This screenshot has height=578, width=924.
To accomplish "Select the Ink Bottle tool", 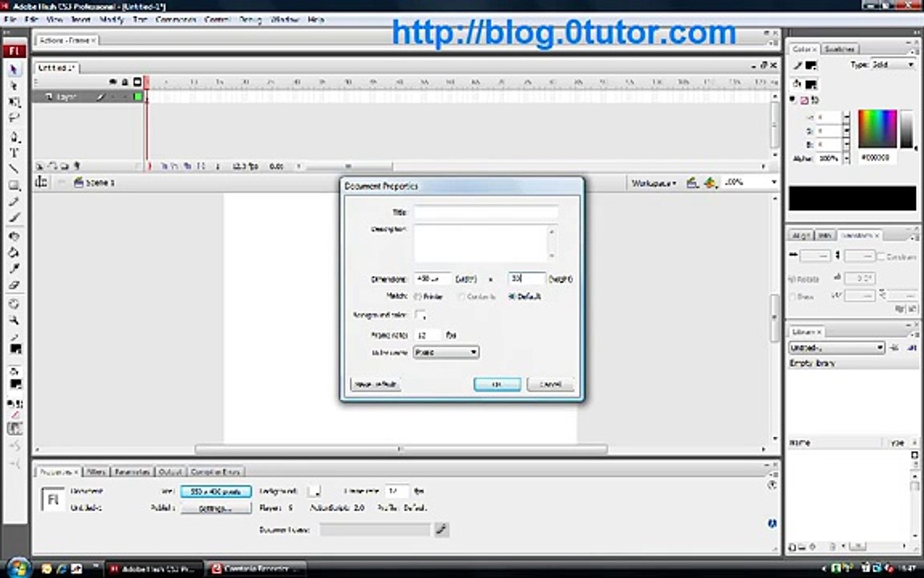I will click(14, 236).
